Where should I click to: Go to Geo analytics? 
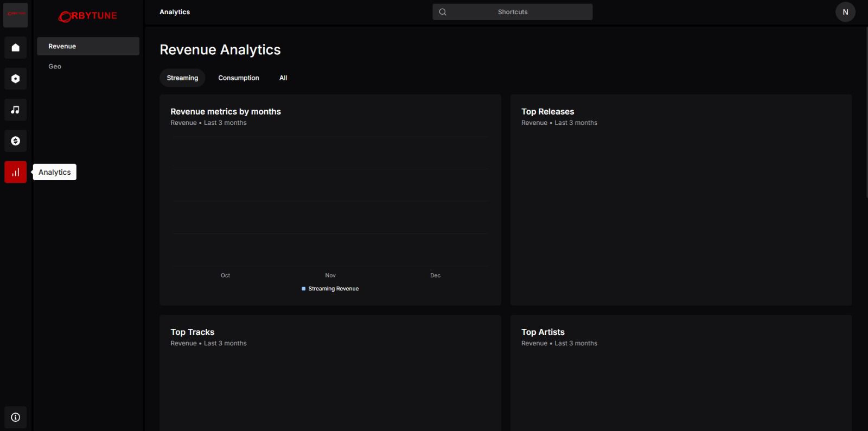55,66
